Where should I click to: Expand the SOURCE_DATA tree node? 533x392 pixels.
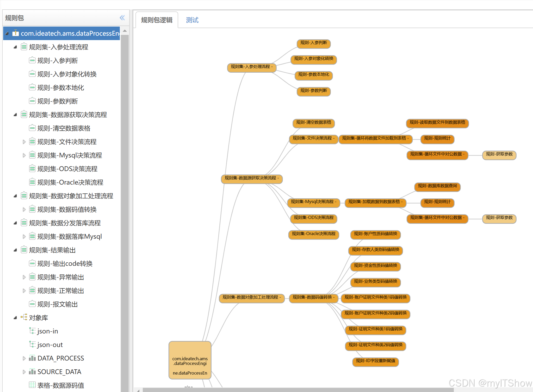click(24, 372)
